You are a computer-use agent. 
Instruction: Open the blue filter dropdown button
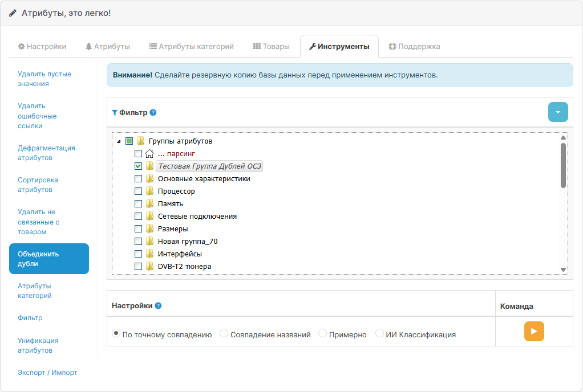[x=558, y=112]
